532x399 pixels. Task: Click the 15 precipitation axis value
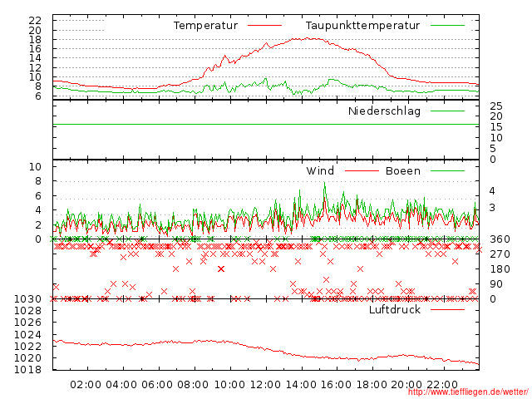click(x=496, y=127)
